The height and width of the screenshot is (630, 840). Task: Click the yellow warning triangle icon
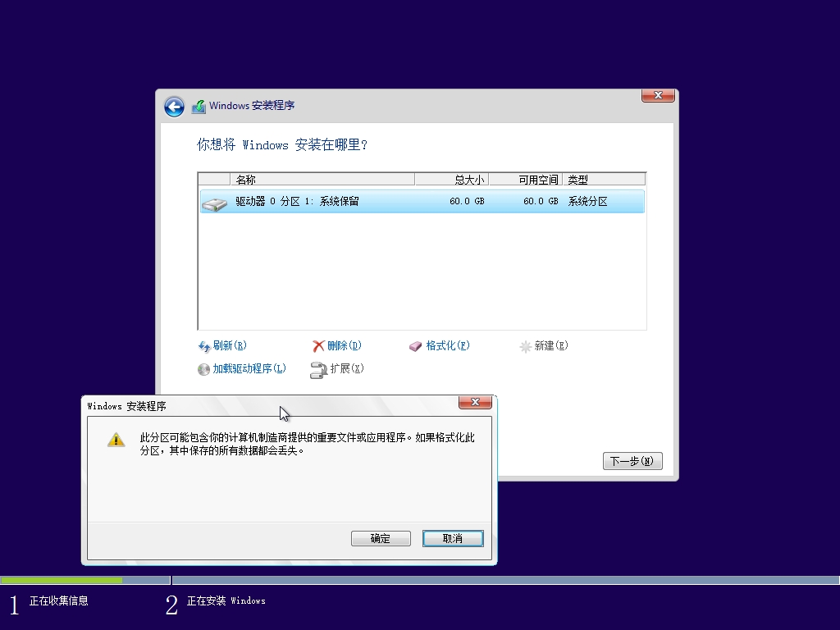point(116,440)
